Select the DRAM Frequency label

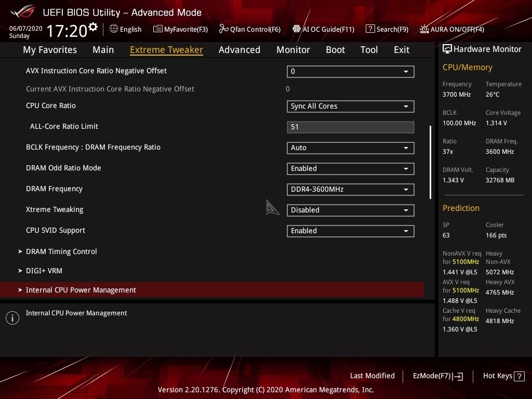tap(54, 189)
